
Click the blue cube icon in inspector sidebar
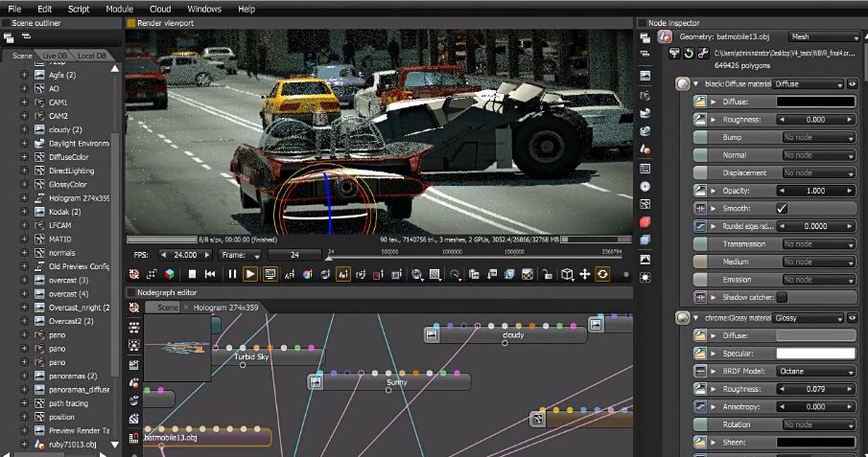tap(645, 240)
